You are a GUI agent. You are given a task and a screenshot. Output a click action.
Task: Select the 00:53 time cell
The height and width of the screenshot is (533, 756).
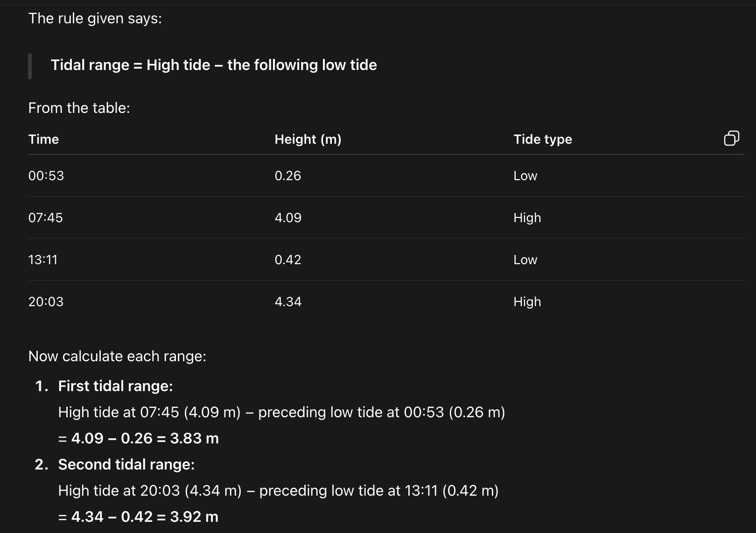click(46, 176)
